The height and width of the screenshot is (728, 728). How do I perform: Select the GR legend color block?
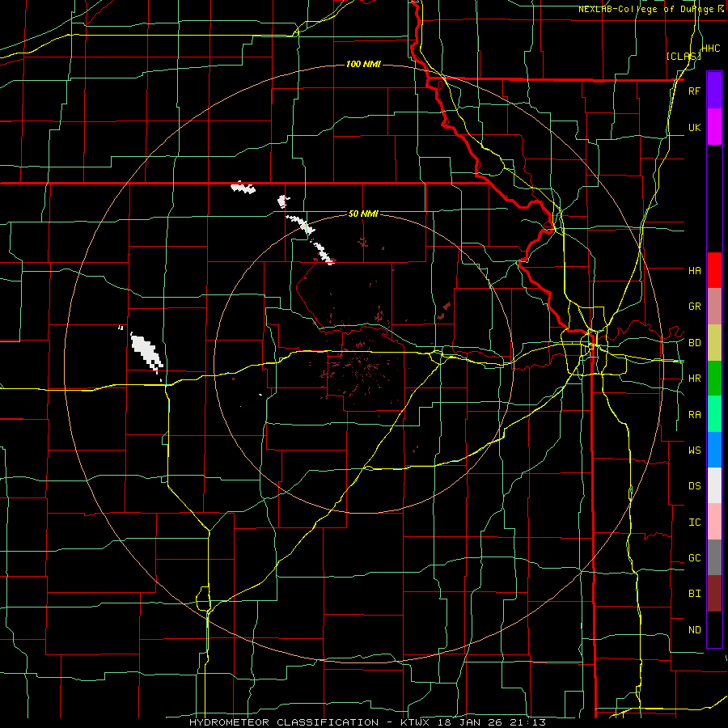[714, 307]
